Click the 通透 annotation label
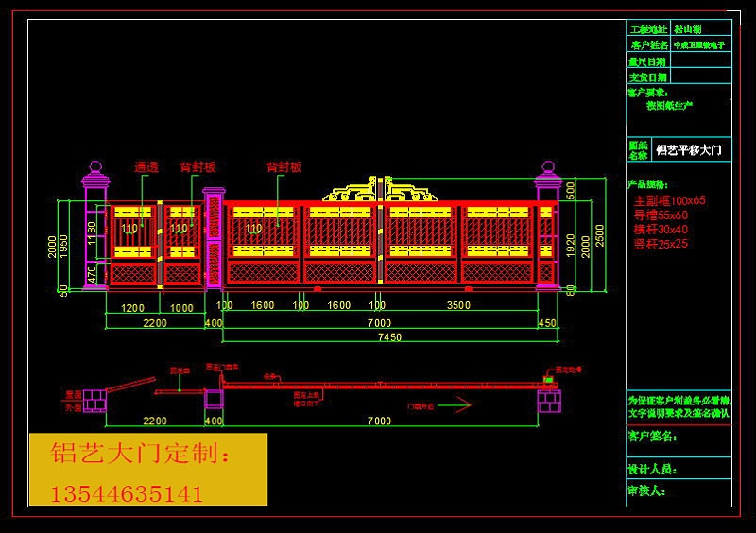Viewport: 756px width, 533px height. click(x=146, y=167)
